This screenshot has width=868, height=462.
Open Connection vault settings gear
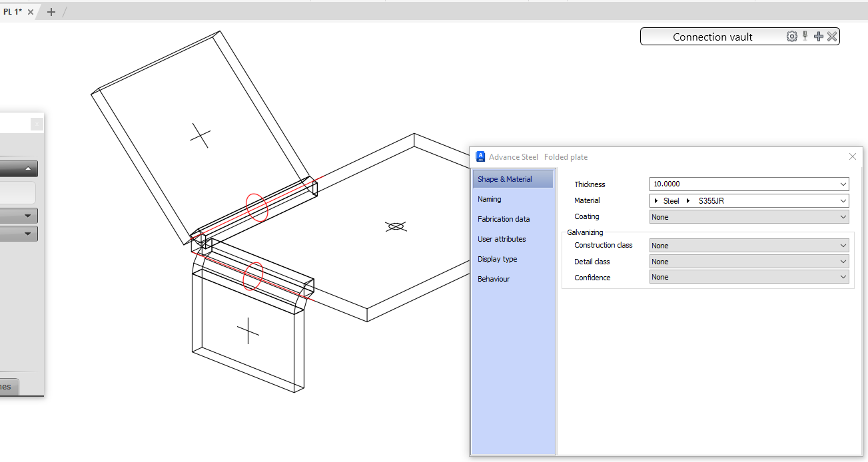coord(791,36)
